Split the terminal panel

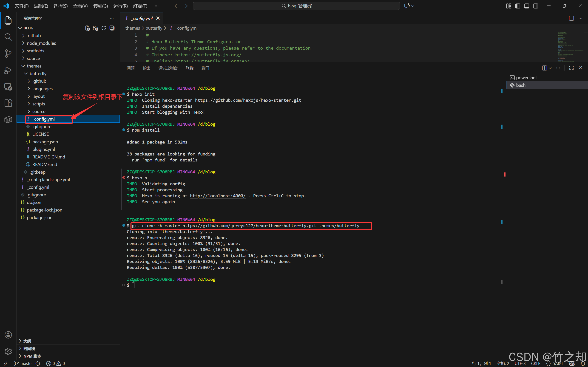[545, 68]
